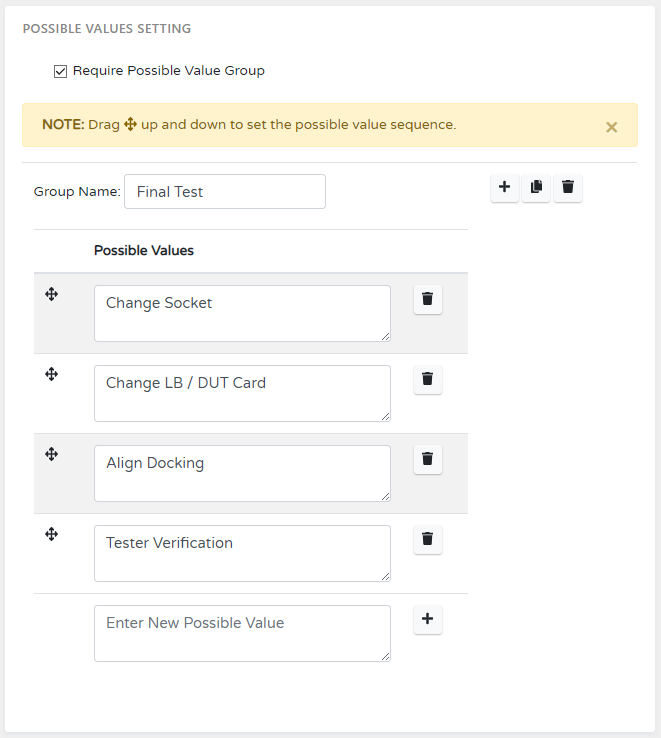Viewport: 661px width, 738px height.
Task: Focus the Enter New Possible Value box
Action: [242, 633]
